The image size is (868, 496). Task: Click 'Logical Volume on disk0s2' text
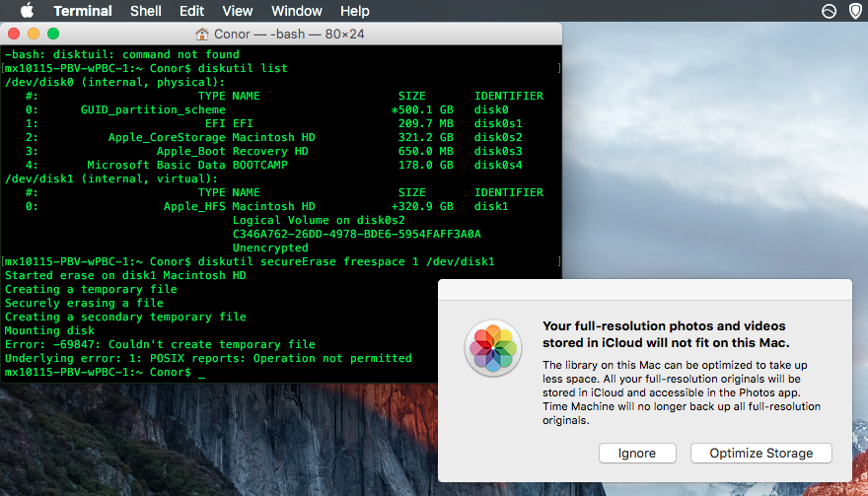click(319, 220)
